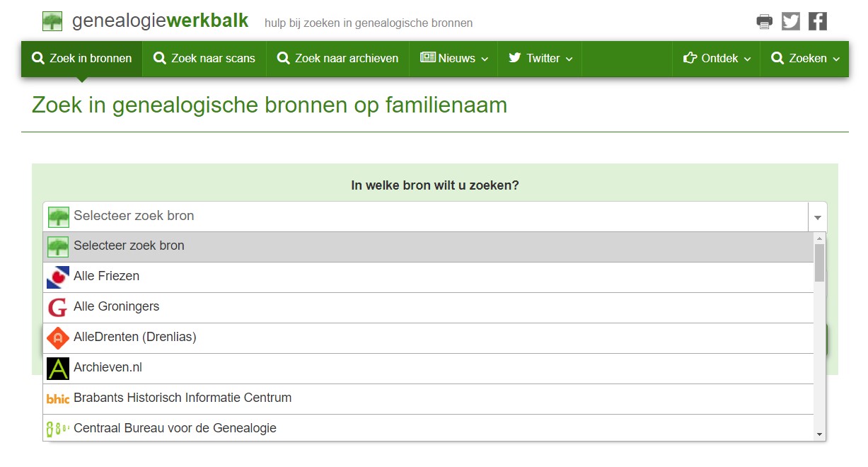Open Zoek naar archieven menu item
Screen dimensions: 868x467
[337, 59]
